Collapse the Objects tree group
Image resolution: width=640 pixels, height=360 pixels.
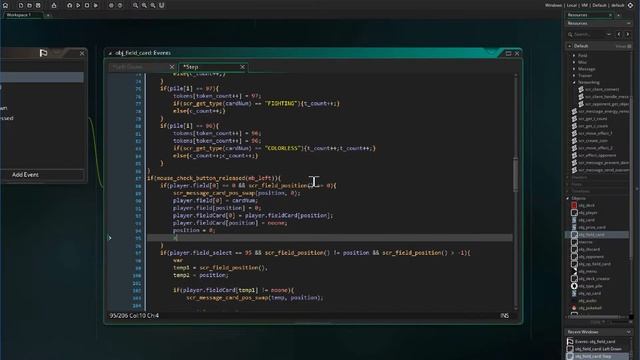(x=568, y=198)
